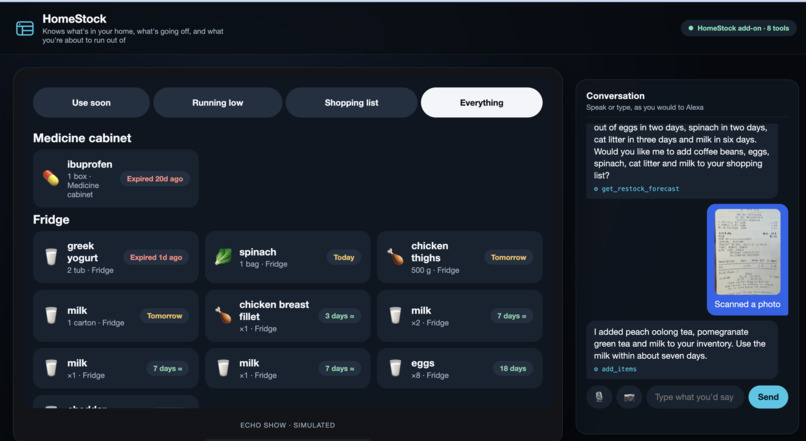Click '2 tub · Fridge' quantity text

90,270
